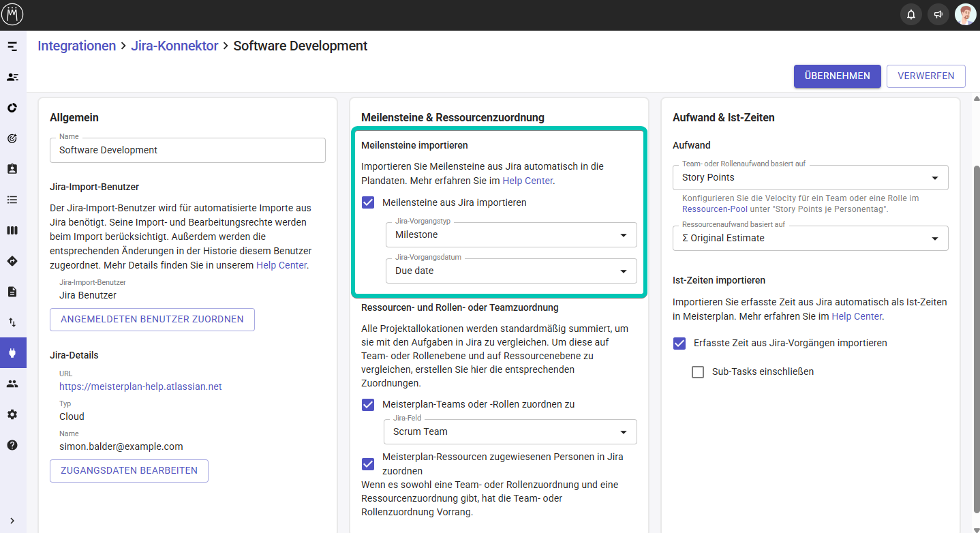Screen dimensions: 980x533
Task: Open the ID badge clipboard icon in sidebar
Action: (12, 169)
